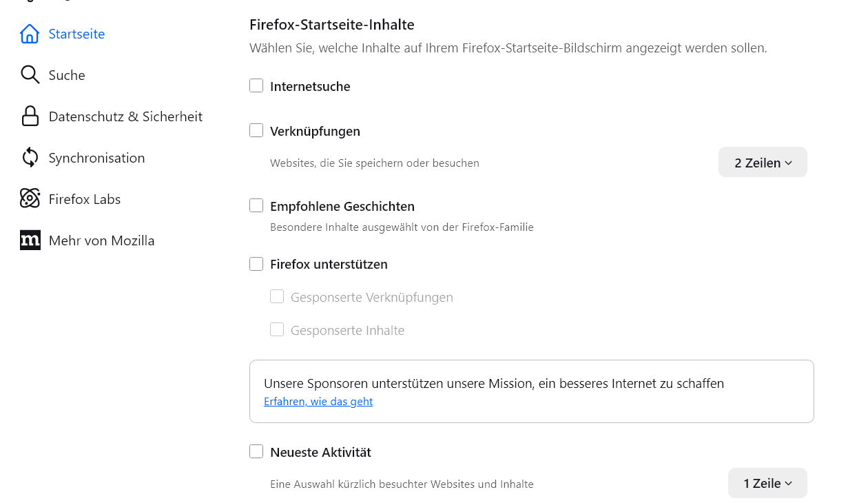
Task: Click the Synchronisation arrows icon
Action: click(30, 158)
